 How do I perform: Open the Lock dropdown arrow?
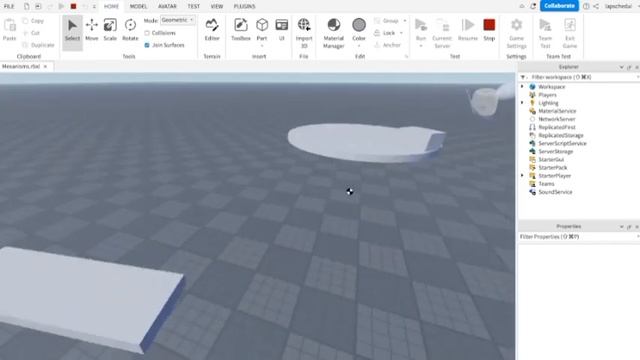401,33
